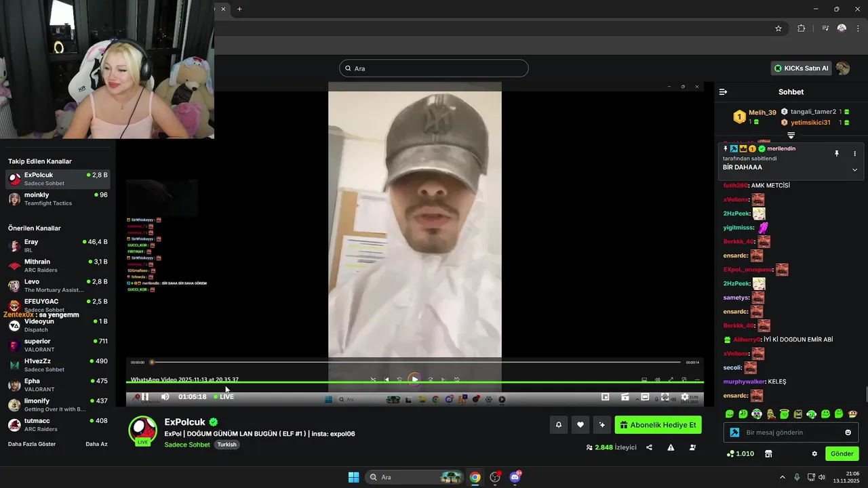Image resolution: width=868 pixels, height=488 pixels.
Task: Jump to LIVE in player
Action: 224,396
